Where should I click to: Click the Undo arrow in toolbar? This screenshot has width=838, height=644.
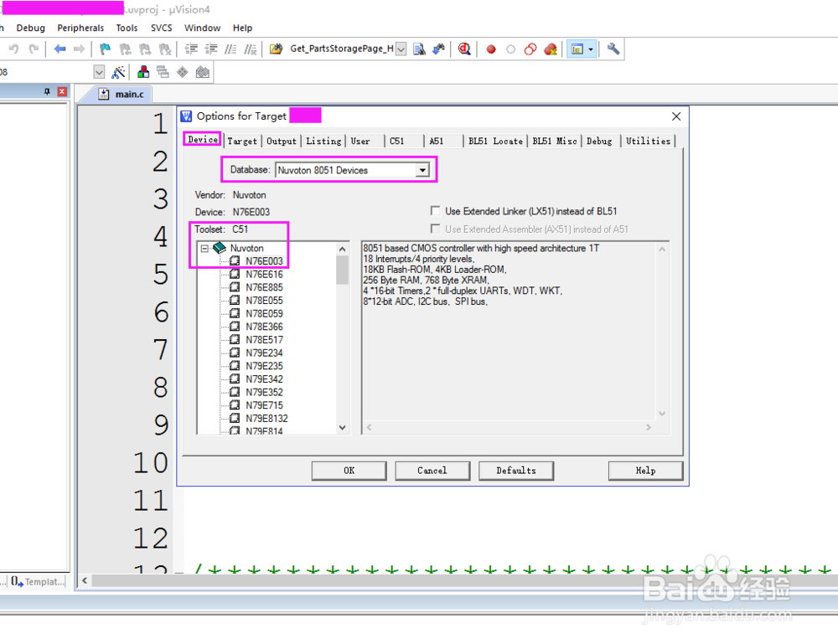tap(13, 49)
